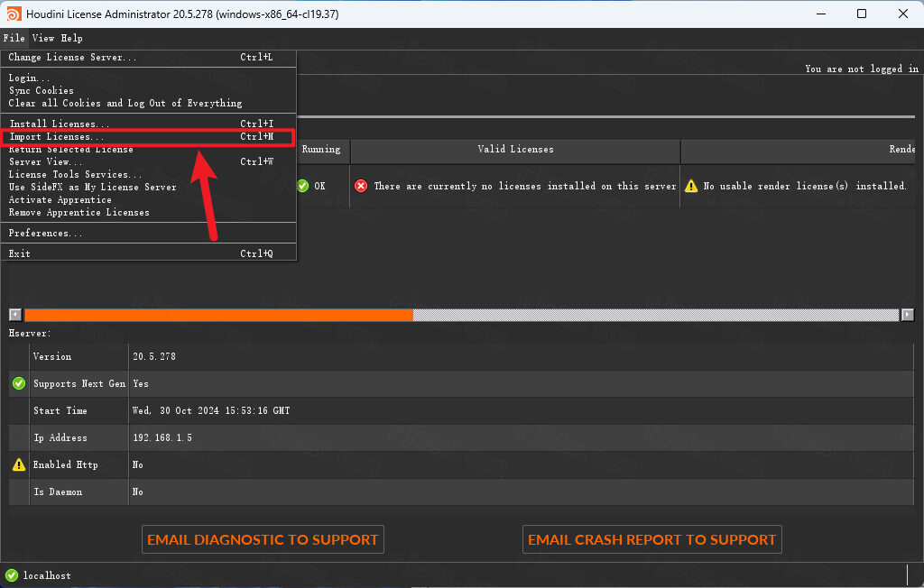
Task: Click the yellow render license warning icon
Action: pos(691,186)
